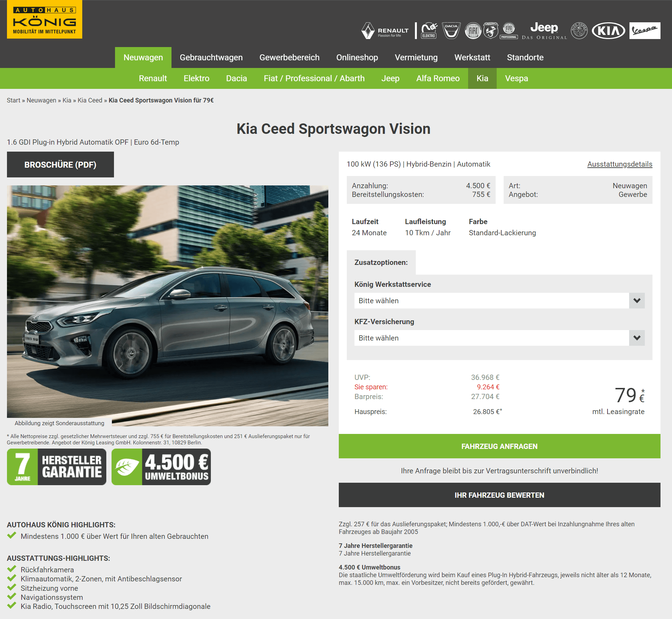This screenshot has width=672, height=619.
Task: Click the Kia breadcrumb link
Action: [67, 100]
